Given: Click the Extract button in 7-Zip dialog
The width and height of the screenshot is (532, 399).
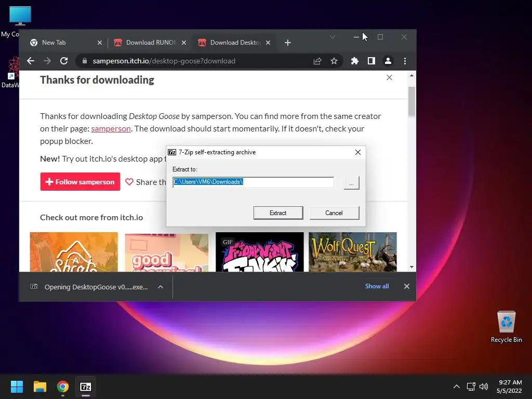Looking at the screenshot, I should click(278, 212).
